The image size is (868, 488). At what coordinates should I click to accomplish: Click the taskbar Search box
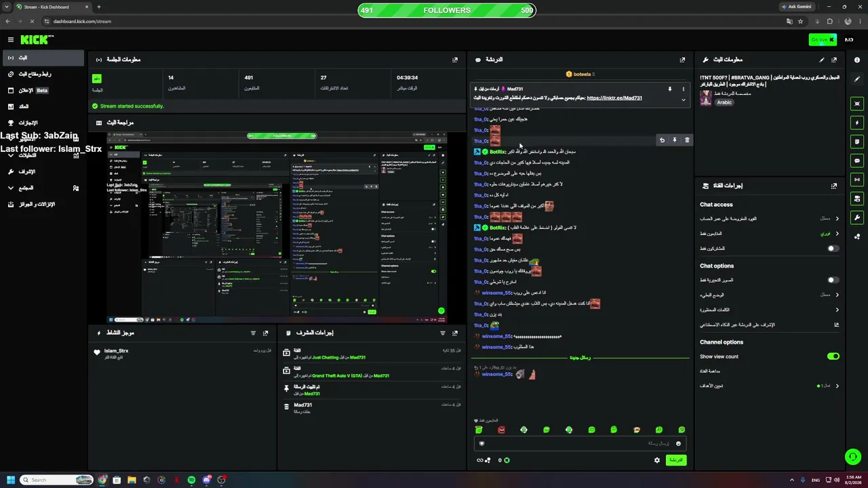(x=56, y=480)
